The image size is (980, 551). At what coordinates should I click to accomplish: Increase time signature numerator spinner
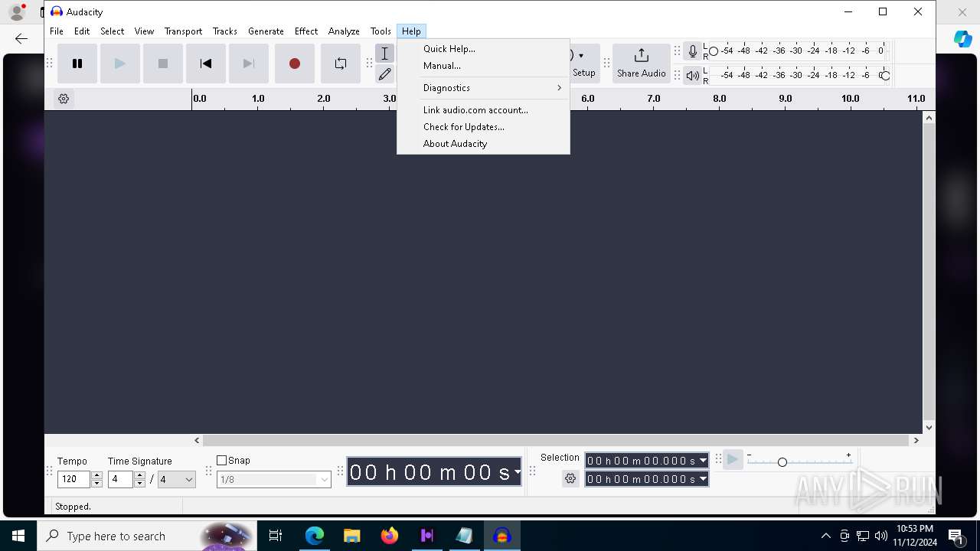click(x=139, y=475)
